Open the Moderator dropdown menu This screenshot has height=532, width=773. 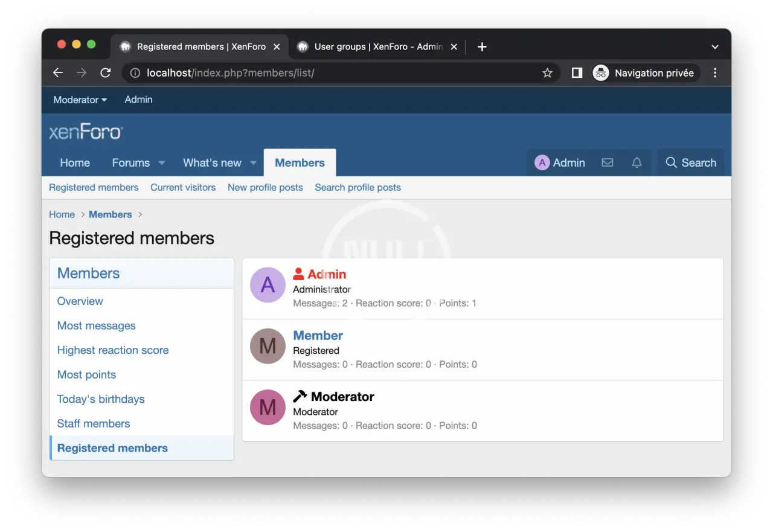[x=80, y=100]
